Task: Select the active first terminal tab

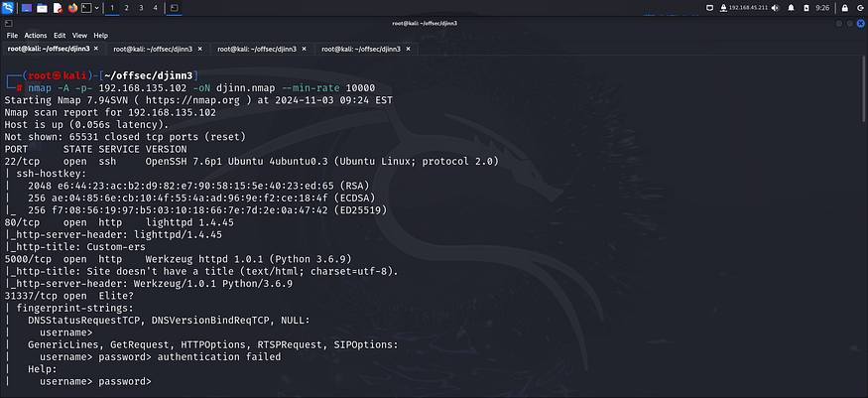Action: point(53,49)
